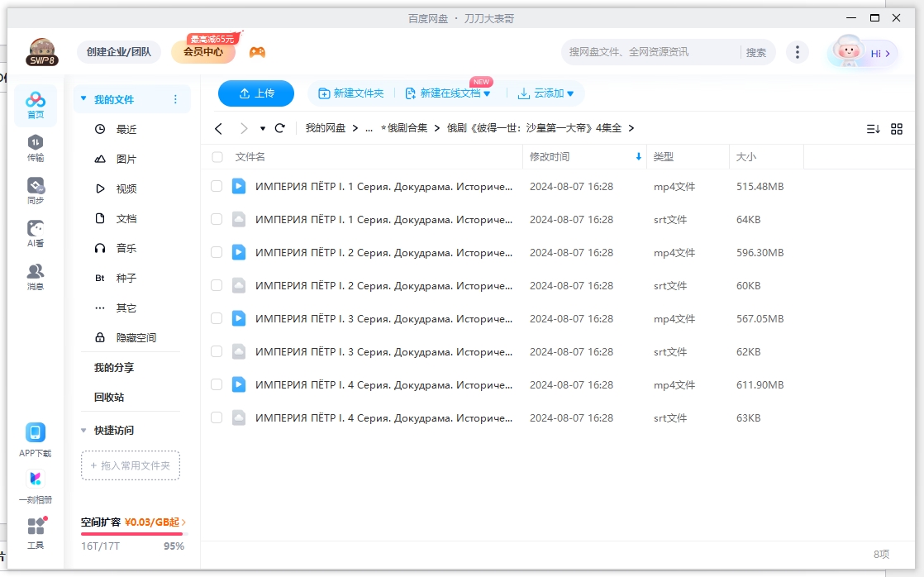Select all files via header checkbox
The height and width of the screenshot is (577, 924).
(x=216, y=156)
